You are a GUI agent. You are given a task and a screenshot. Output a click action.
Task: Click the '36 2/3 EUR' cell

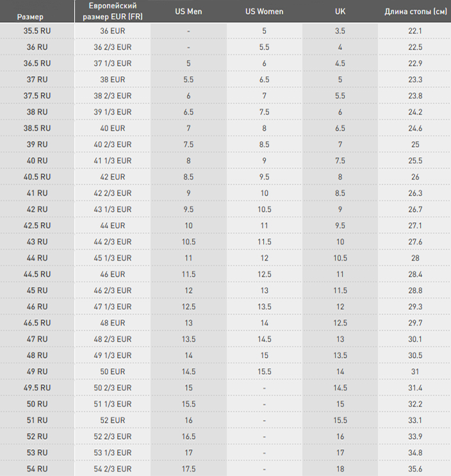pyautogui.click(x=113, y=47)
